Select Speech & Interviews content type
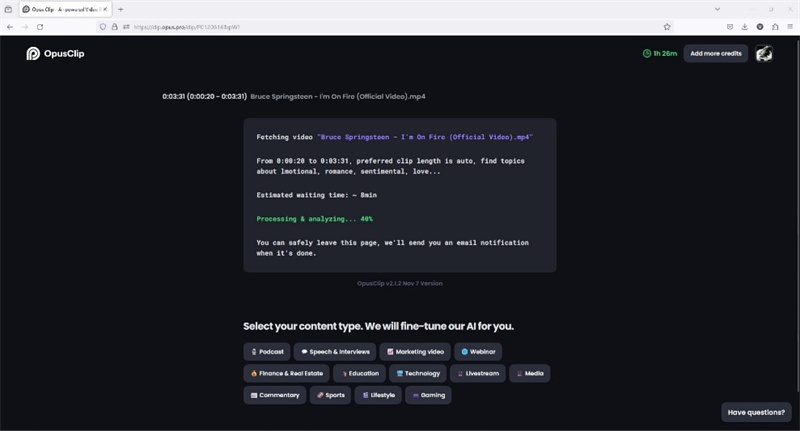Viewport: 800px width, 431px height. coord(335,352)
